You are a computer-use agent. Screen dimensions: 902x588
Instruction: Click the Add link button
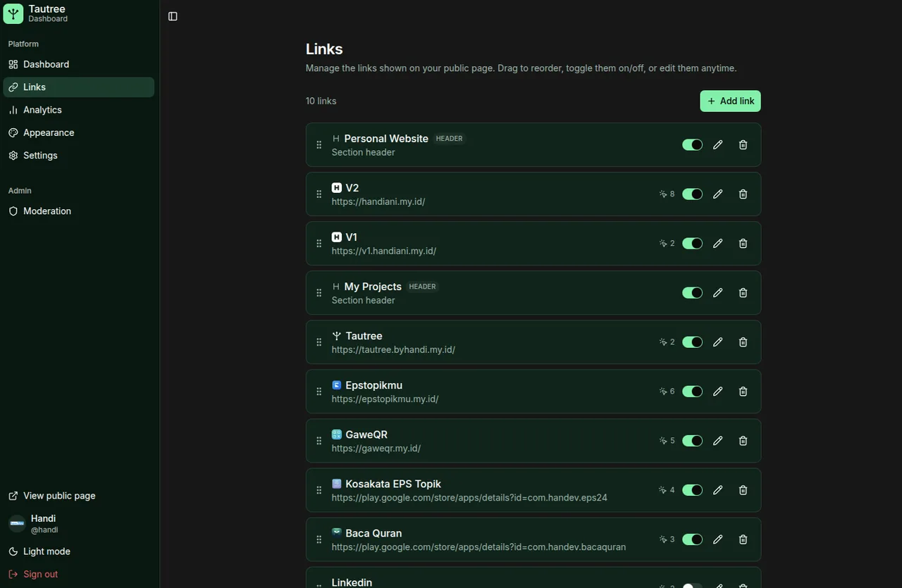point(730,101)
